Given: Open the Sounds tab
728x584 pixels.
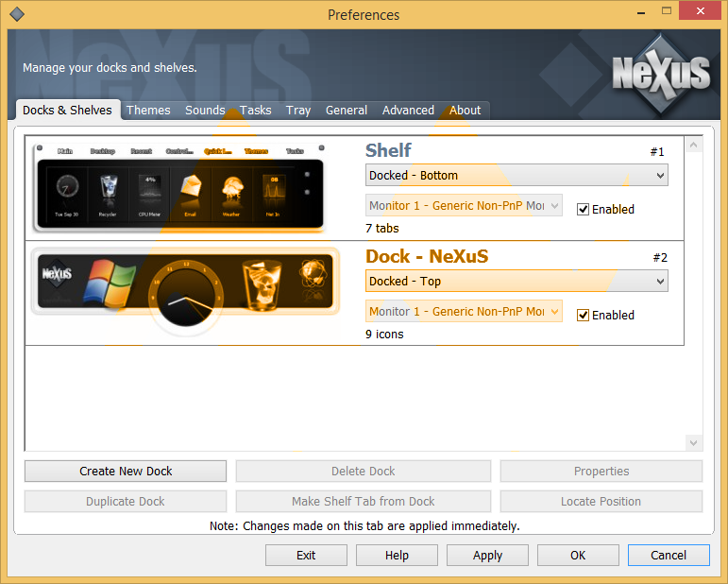Looking at the screenshot, I should (205, 111).
